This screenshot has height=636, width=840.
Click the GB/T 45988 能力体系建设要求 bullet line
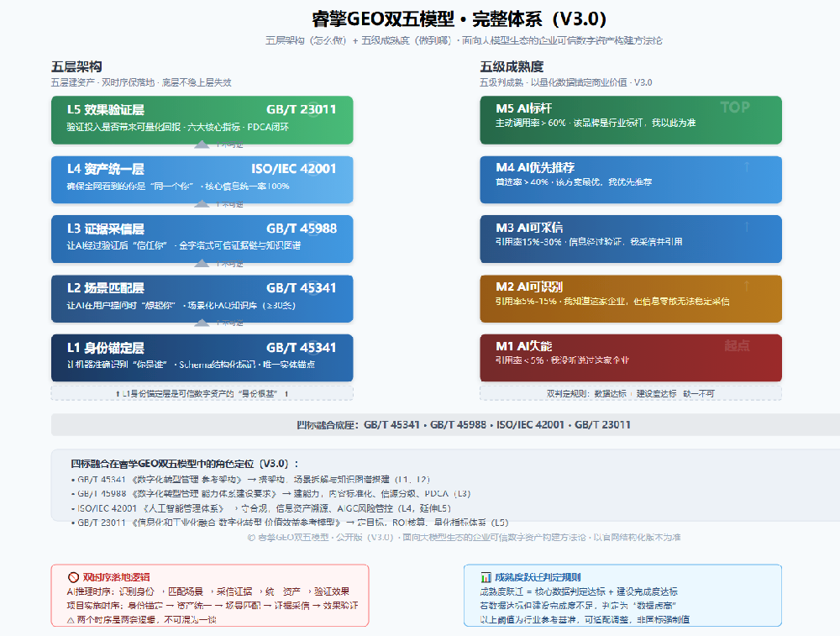pos(270,493)
